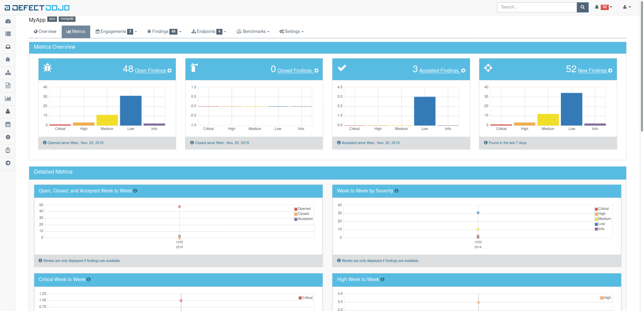Open the metrics bar chart icon in sidebar
Screen dimensions: 644x311
click(x=8, y=98)
